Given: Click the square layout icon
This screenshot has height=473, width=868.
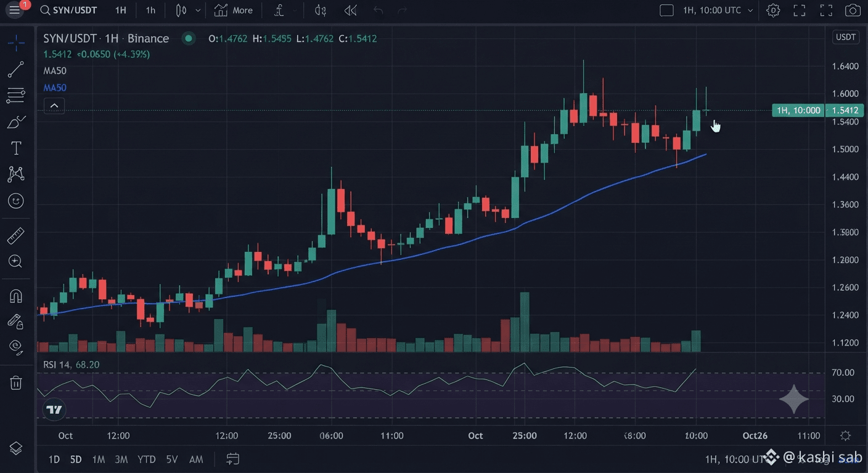Looking at the screenshot, I should pos(666,10).
